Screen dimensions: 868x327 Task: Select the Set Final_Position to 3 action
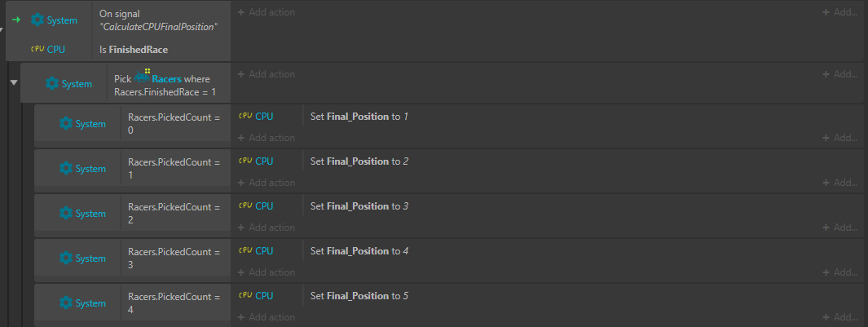pos(359,206)
